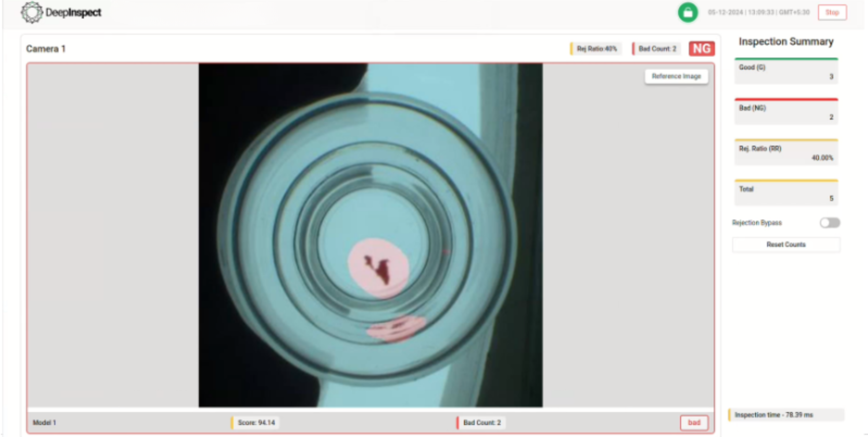Click the Bad Count: 2 header badge

[x=656, y=49]
